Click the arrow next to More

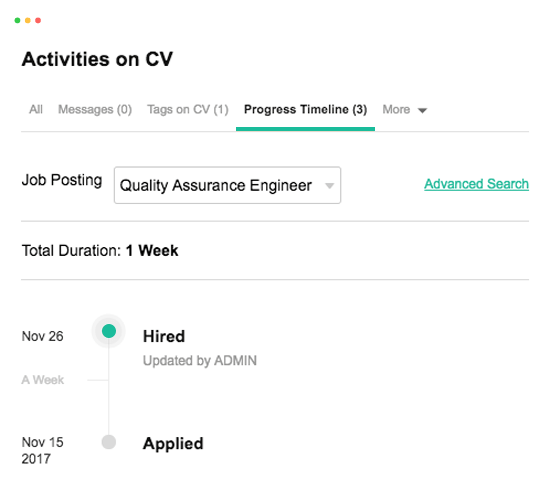click(x=422, y=111)
